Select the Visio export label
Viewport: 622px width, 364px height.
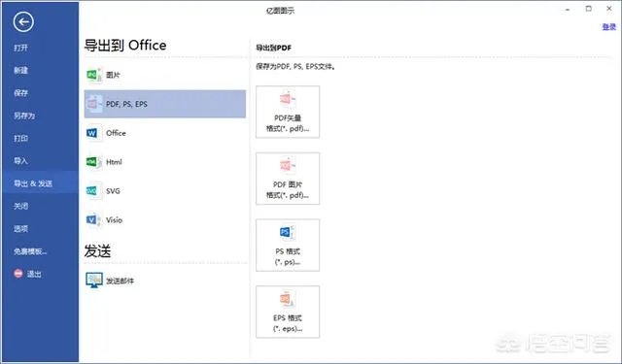pyautogui.click(x=114, y=219)
